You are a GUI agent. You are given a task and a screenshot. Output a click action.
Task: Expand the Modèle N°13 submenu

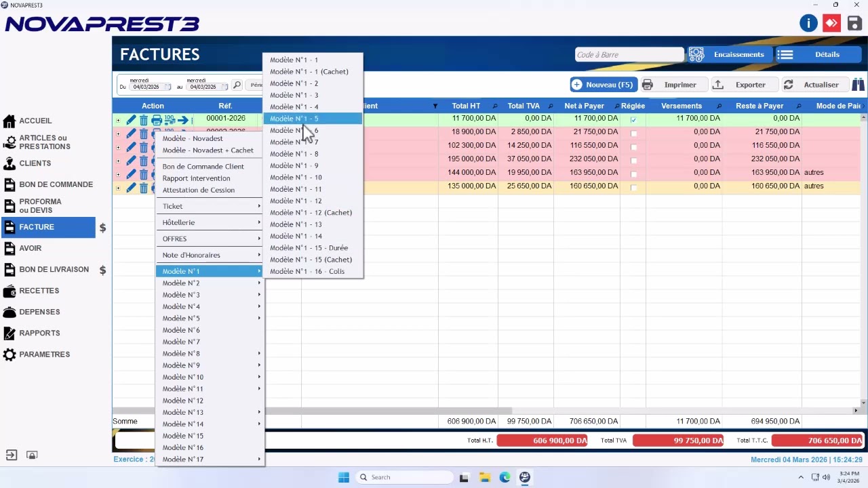pyautogui.click(x=210, y=412)
